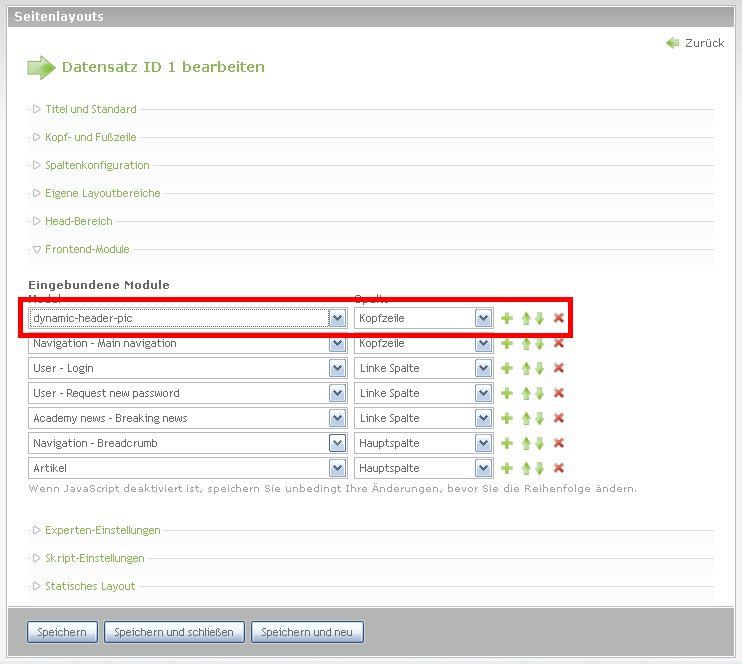Viewport: 742px width, 664px height.
Task: Move User - Request new password up
Action: coord(526,393)
